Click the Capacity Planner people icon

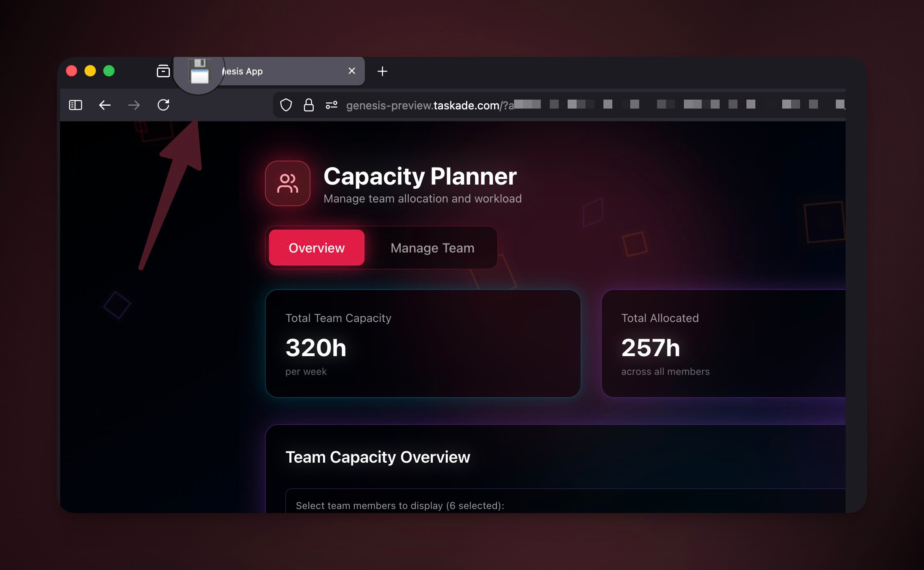point(288,183)
